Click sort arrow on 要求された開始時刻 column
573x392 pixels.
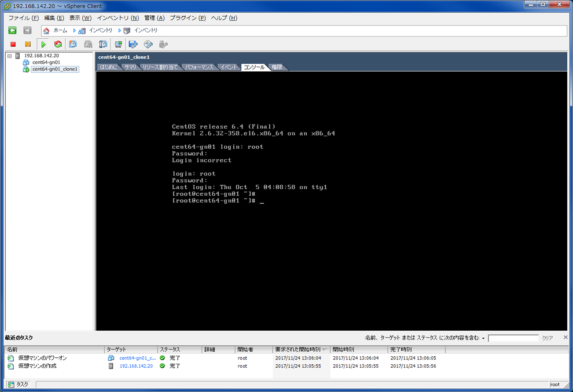325,350
